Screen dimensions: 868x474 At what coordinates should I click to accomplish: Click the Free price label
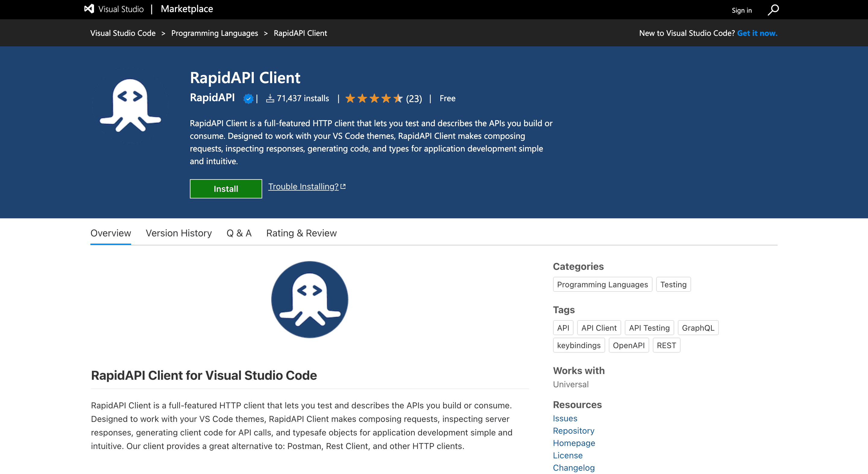click(x=448, y=98)
